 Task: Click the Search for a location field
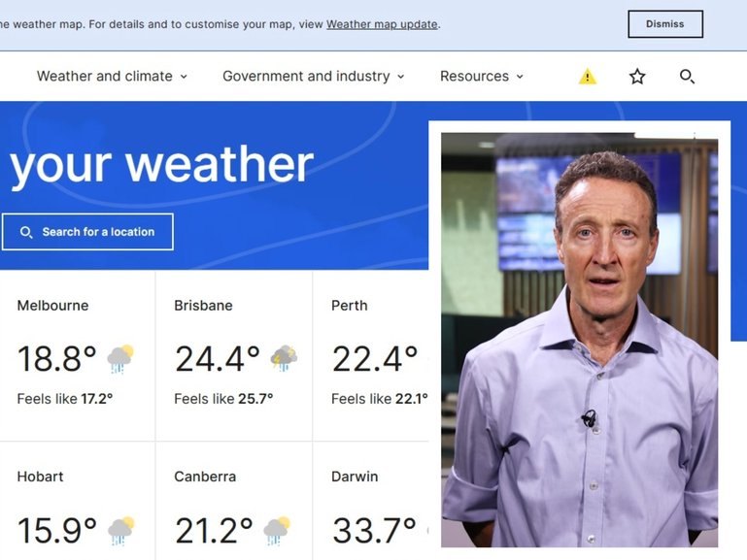pos(87,232)
